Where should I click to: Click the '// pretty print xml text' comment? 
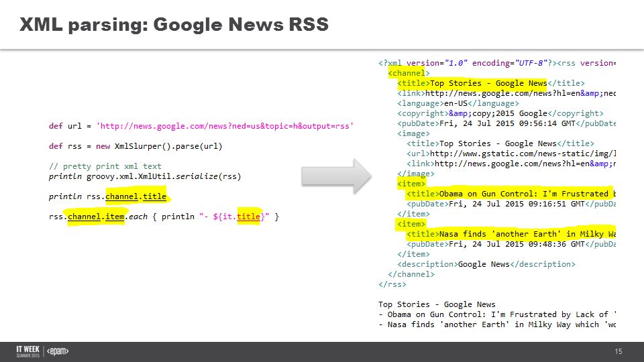click(x=105, y=166)
